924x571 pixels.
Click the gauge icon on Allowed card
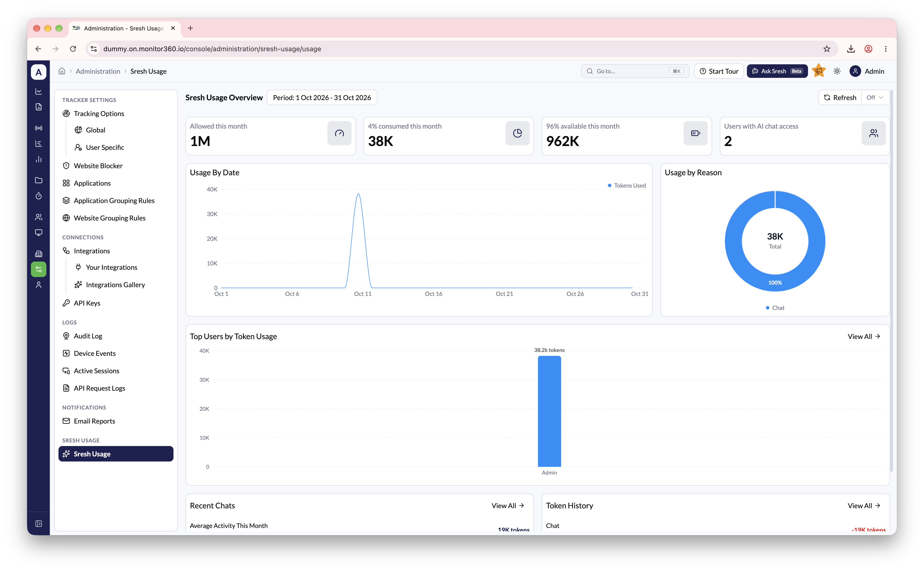[339, 133]
